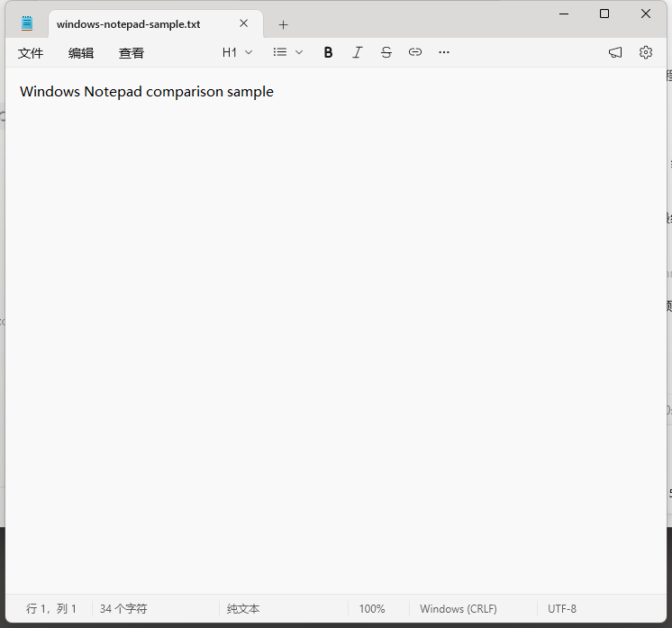Open Notepad settings with the gear icon
The height and width of the screenshot is (628, 672).
[x=646, y=52]
